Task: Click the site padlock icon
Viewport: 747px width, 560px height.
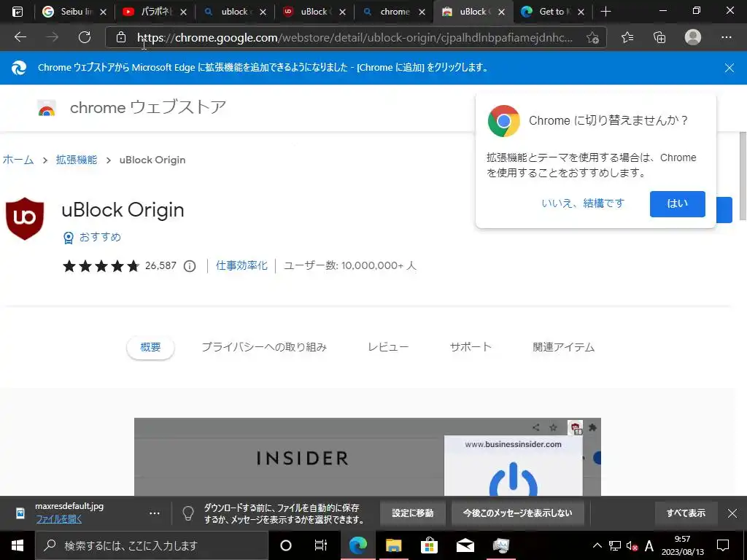Action: (x=121, y=37)
